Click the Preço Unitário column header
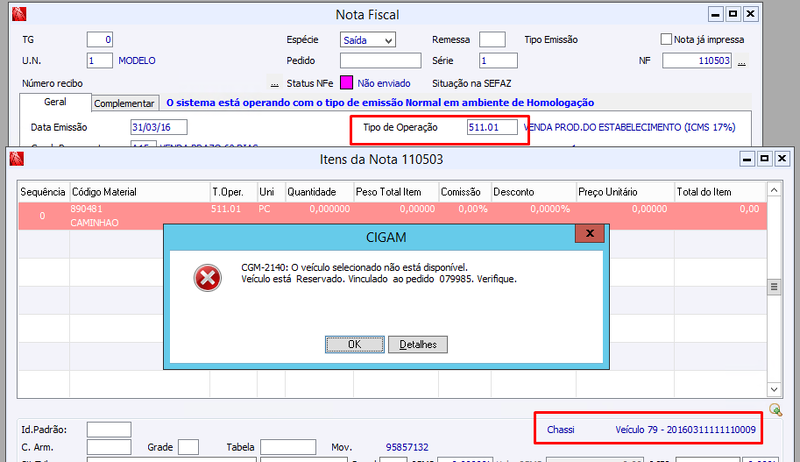The height and width of the screenshot is (462, 800). click(625, 192)
